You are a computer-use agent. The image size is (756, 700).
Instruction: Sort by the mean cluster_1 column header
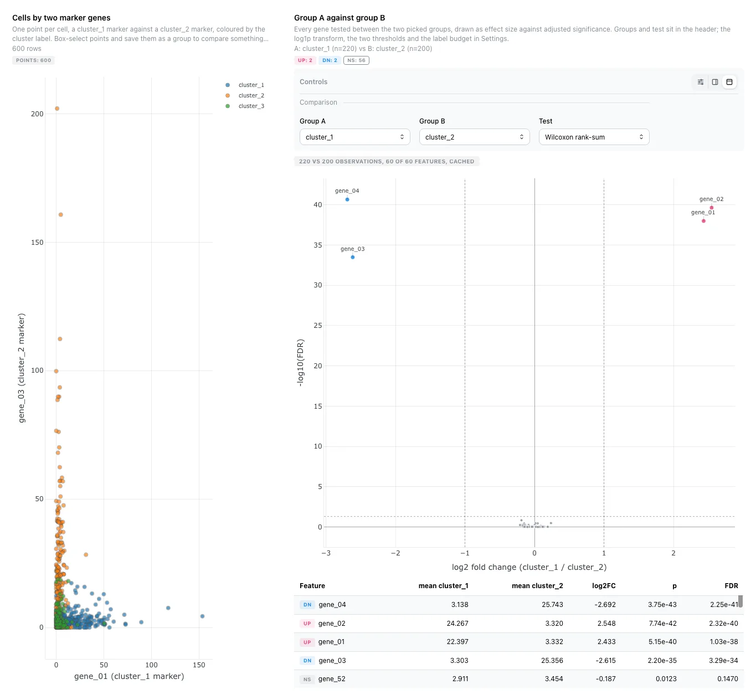(443, 586)
